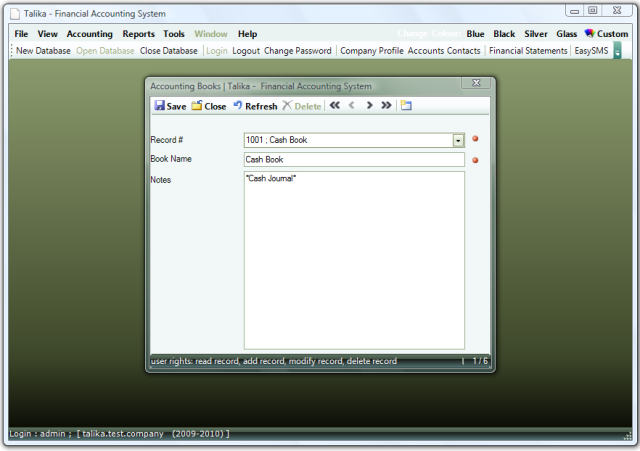Screen dimensions: 640x451
Task: Click into the Book Name text field
Action: (354, 160)
